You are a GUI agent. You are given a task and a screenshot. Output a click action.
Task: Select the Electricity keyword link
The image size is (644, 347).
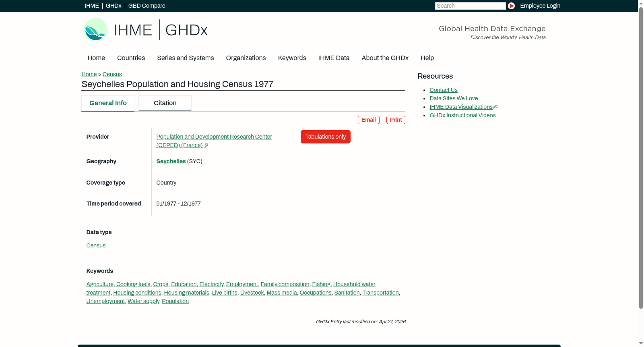[211, 284]
